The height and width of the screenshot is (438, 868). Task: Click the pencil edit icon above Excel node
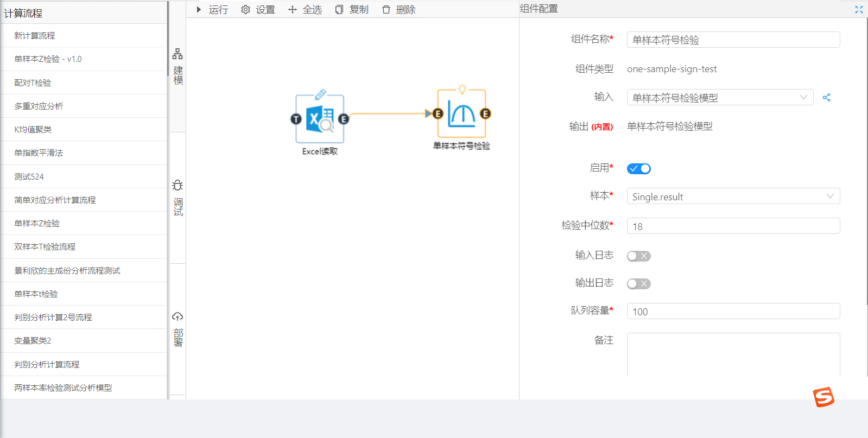[x=321, y=94]
